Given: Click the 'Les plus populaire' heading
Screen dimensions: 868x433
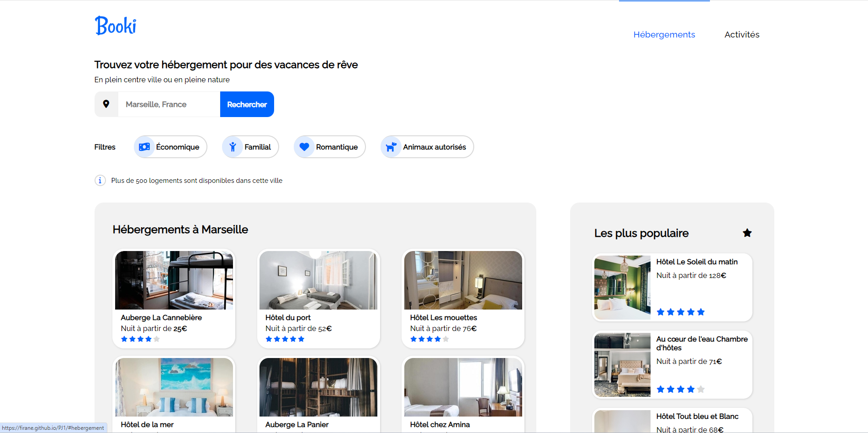Looking at the screenshot, I should point(641,233).
